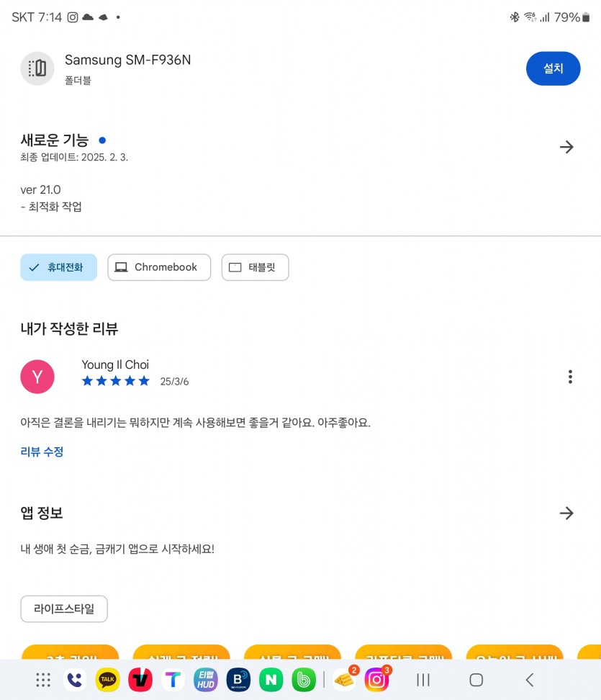601x700 pixels.
Task: Select the 태블릿 device filter chip
Action: pyautogui.click(x=256, y=267)
